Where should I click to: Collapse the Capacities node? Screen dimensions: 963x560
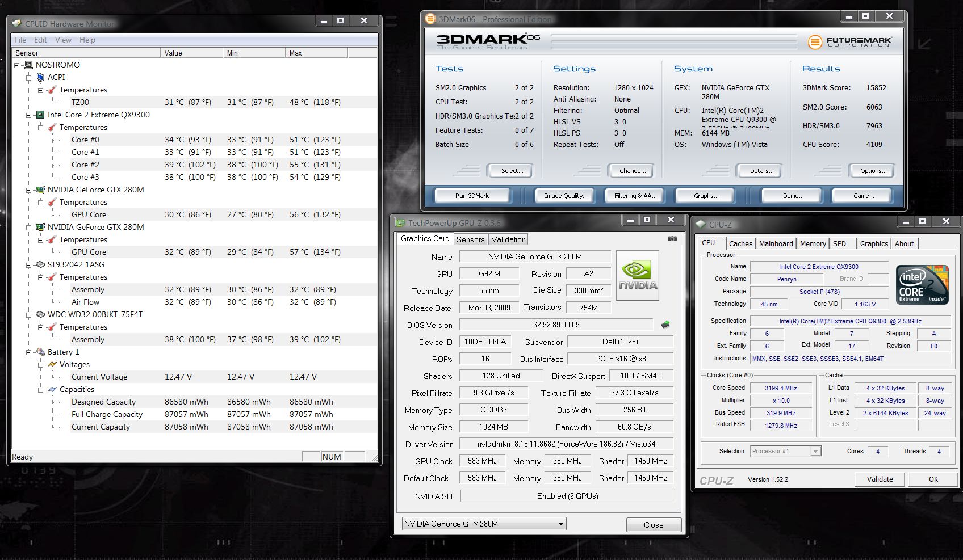click(41, 390)
